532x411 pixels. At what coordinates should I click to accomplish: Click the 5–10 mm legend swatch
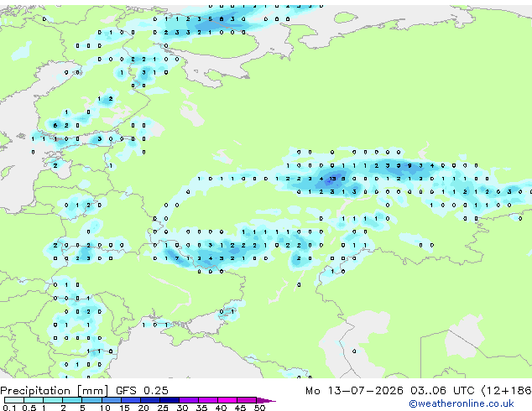[x=91, y=400]
